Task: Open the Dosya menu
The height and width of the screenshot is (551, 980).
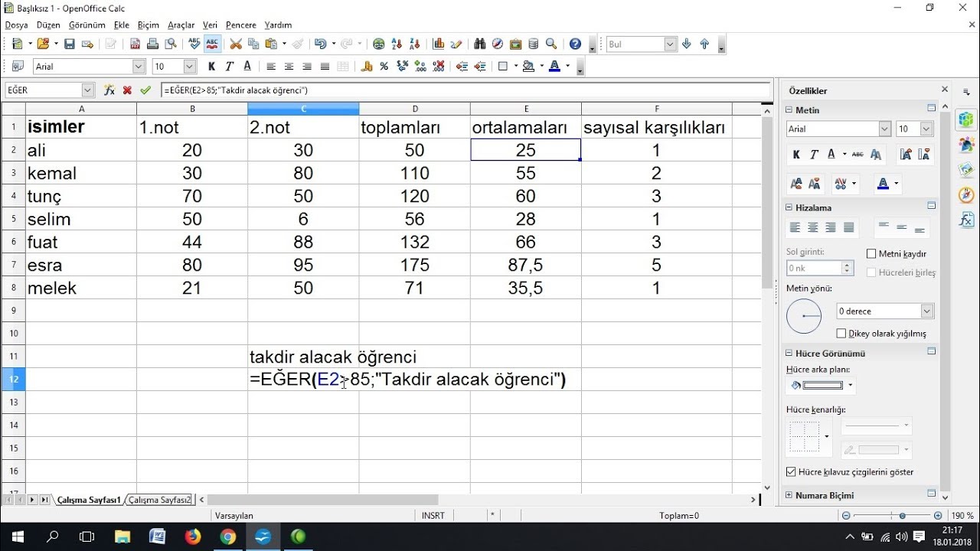Action: click(x=16, y=25)
